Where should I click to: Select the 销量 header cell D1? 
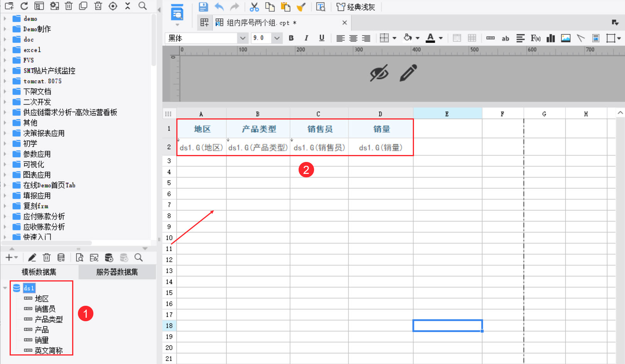tap(381, 129)
